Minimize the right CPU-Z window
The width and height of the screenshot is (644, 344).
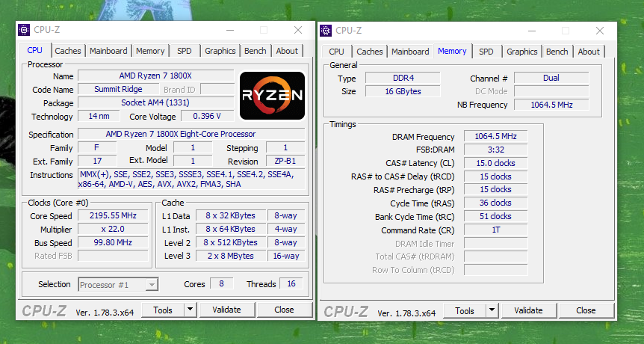[532, 31]
